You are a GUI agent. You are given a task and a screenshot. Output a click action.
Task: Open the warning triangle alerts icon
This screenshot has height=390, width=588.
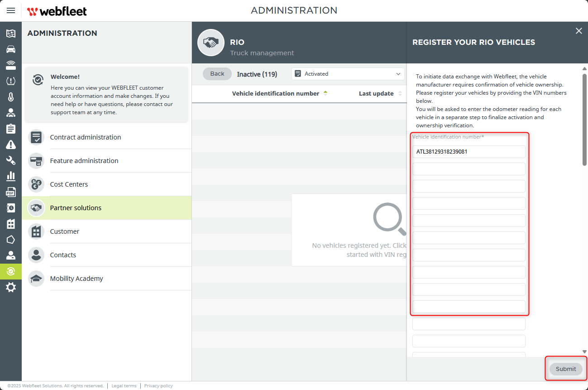[x=11, y=144]
